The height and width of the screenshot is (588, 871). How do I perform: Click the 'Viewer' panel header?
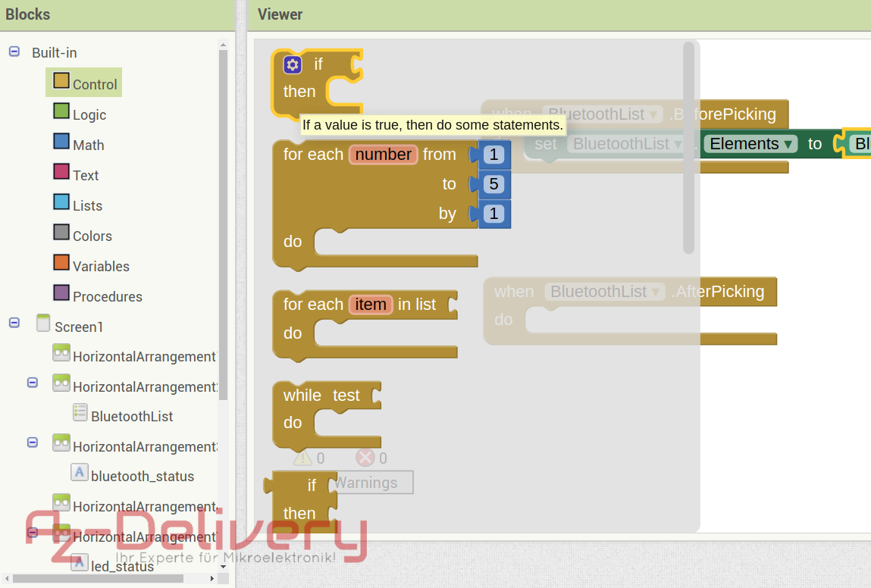pyautogui.click(x=280, y=14)
